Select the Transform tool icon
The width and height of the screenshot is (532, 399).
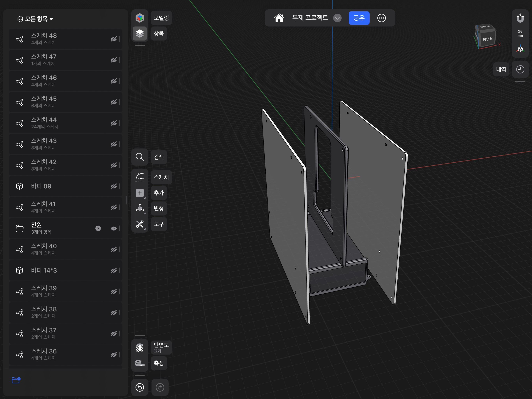coord(140,208)
